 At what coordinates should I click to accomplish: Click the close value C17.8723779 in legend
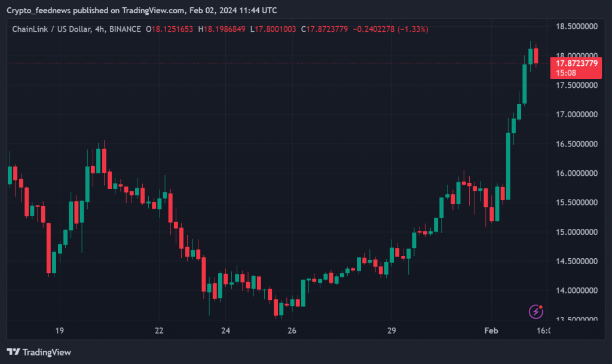(325, 29)
